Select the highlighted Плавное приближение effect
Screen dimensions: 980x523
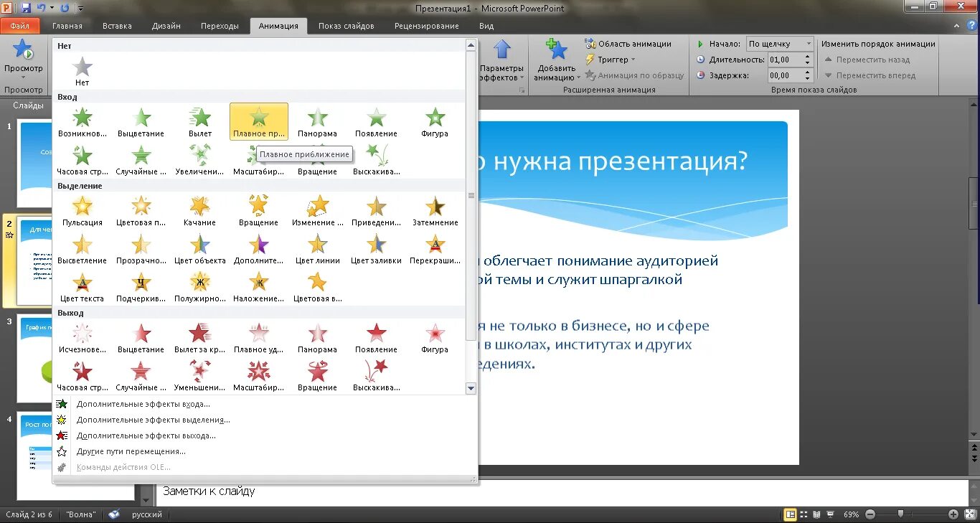point(259,122)
